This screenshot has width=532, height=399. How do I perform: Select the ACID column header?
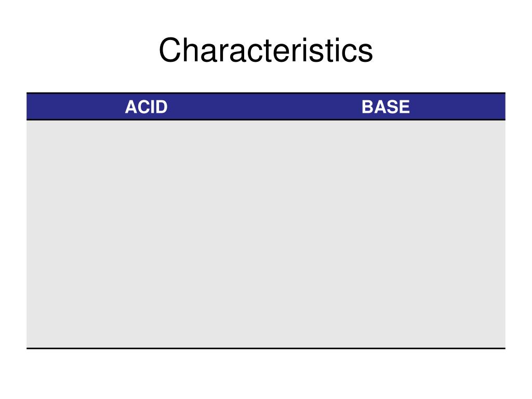(146, 107)
